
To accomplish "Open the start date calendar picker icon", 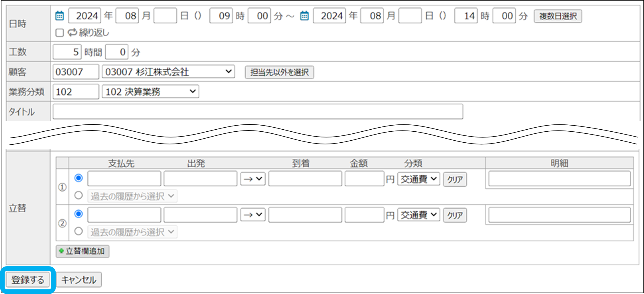I will click(x=60, y=16).
